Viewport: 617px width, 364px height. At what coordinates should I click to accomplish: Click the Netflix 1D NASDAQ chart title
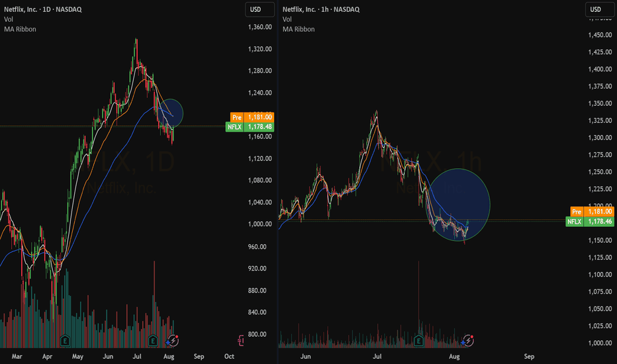tap(43, 9)
